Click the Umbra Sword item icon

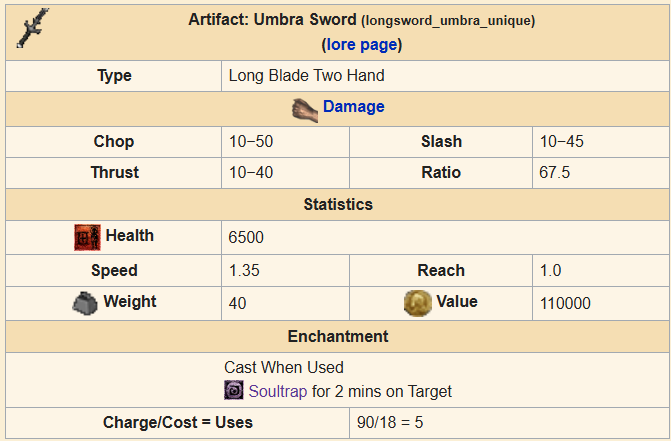click(x=33, y=28)
